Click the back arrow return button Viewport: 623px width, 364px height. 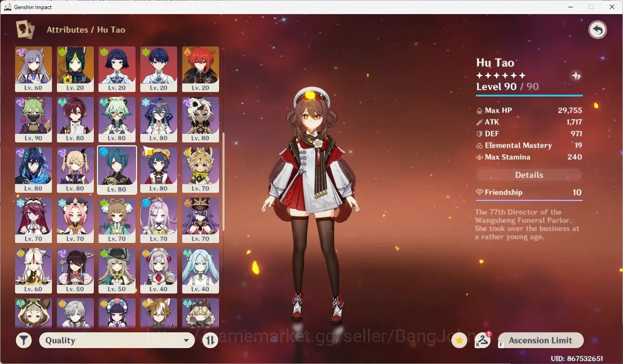[597, 30]
